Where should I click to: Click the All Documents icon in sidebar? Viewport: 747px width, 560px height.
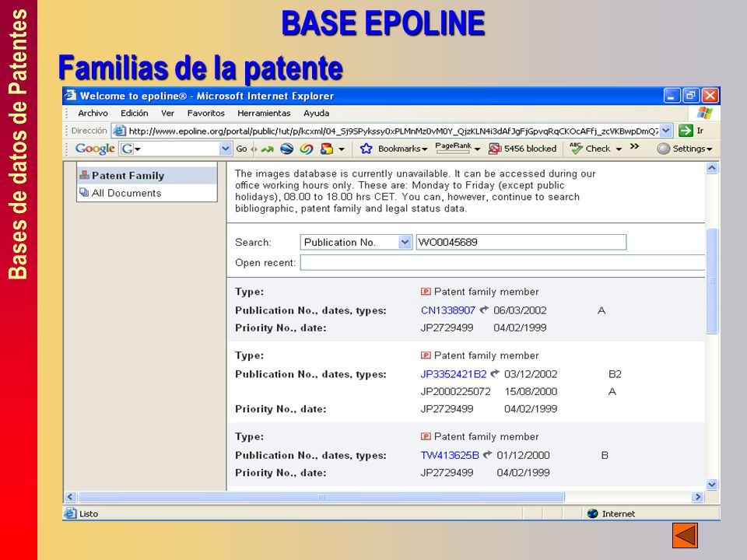(84, 192)
